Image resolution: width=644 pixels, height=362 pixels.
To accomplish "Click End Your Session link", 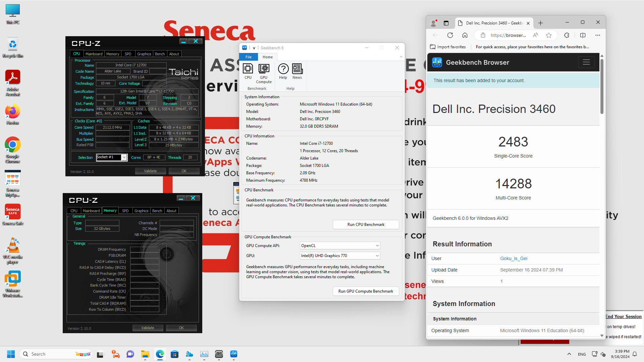I will 623,316.
